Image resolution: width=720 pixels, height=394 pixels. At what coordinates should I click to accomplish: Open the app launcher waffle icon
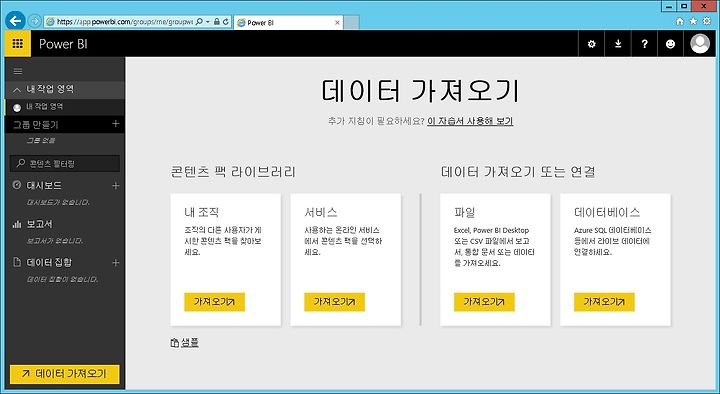17,44
